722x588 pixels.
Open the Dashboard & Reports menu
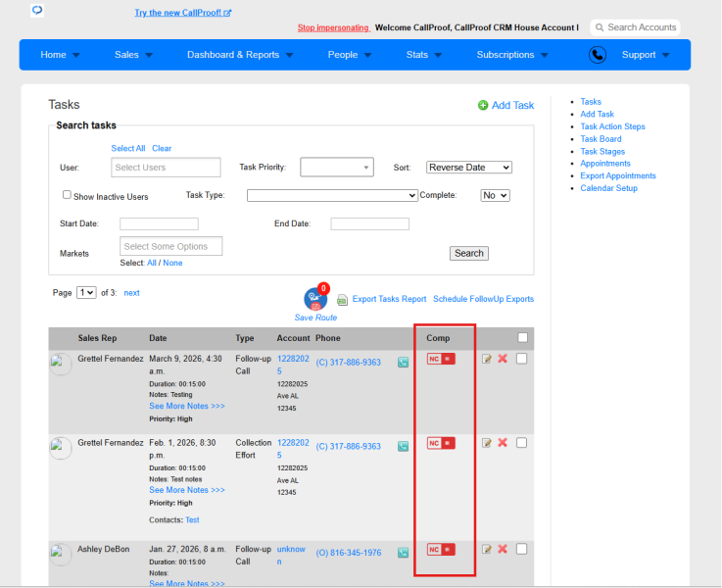[x=240, y=55]
